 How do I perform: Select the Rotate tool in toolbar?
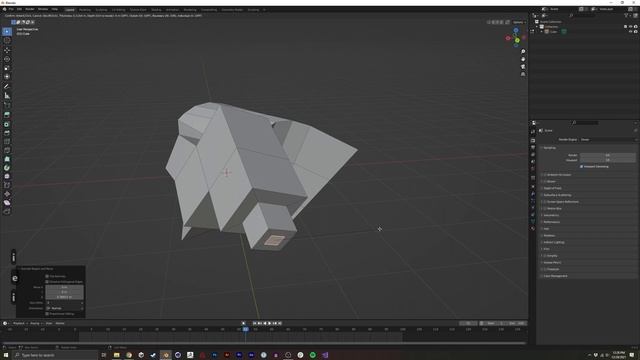coord(7,59)
